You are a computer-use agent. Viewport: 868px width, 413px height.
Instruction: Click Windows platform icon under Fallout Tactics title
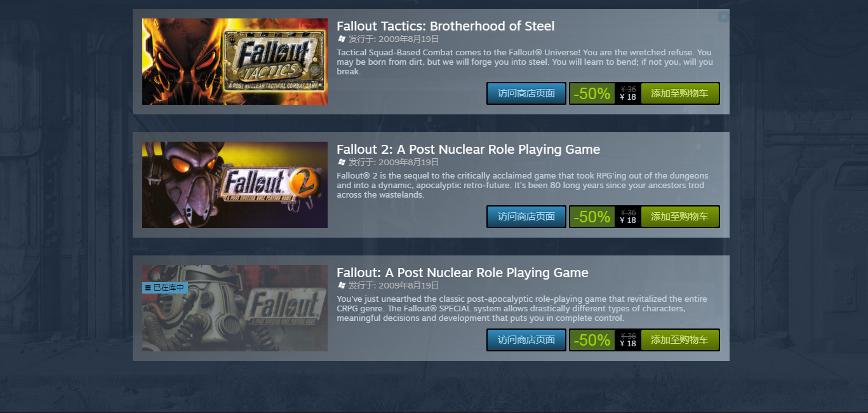[342, 39]
